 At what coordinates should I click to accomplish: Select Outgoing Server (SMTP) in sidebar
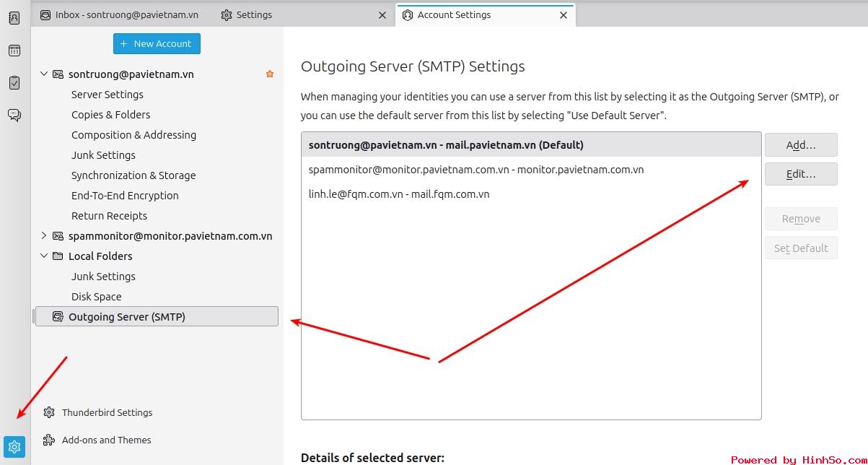157,317
